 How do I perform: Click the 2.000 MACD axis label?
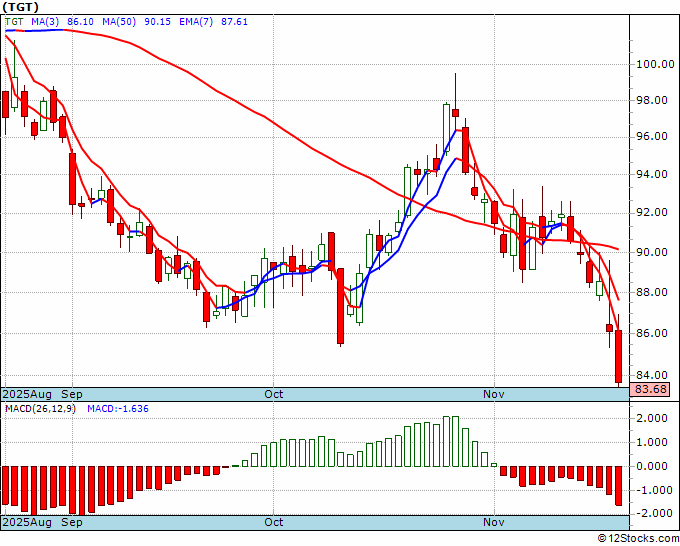(651, 418)
